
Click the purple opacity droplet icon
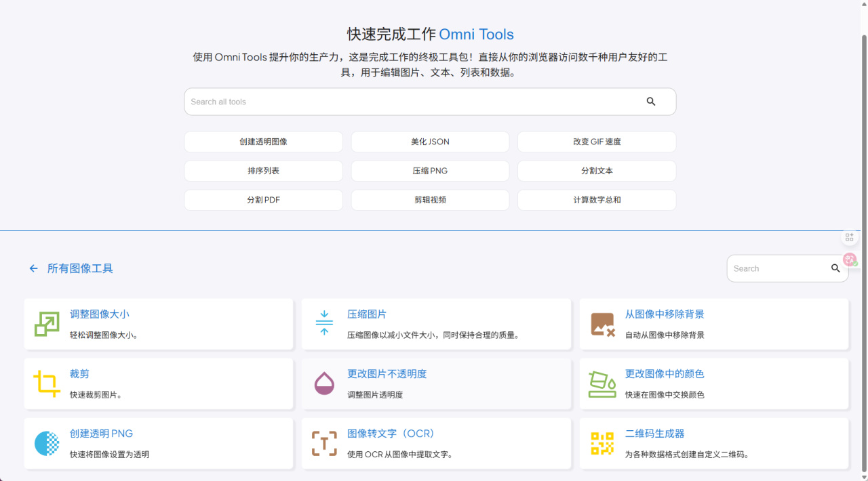tap(324, 384)
